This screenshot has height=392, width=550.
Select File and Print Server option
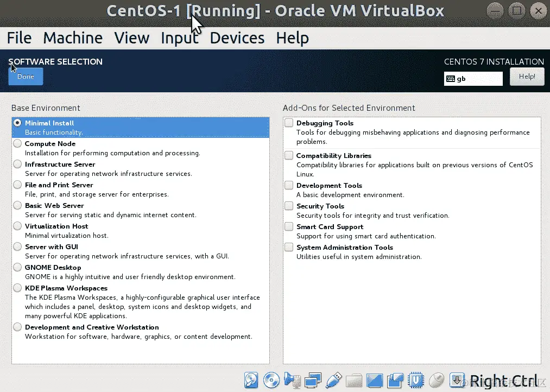tap(17, 185)
